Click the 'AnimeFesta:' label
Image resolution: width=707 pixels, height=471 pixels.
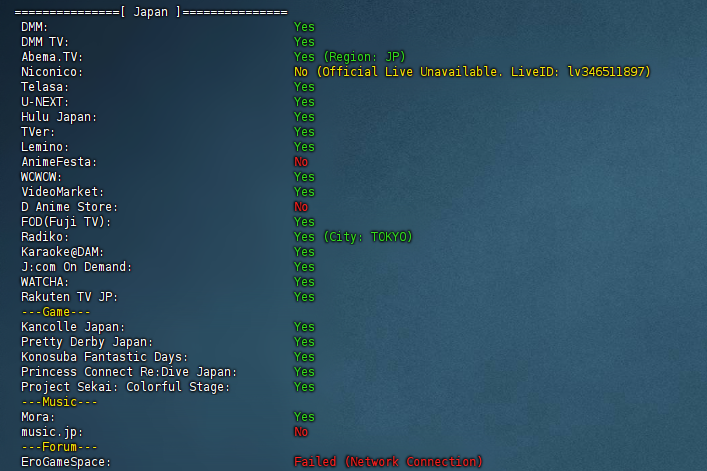point(59,162)
